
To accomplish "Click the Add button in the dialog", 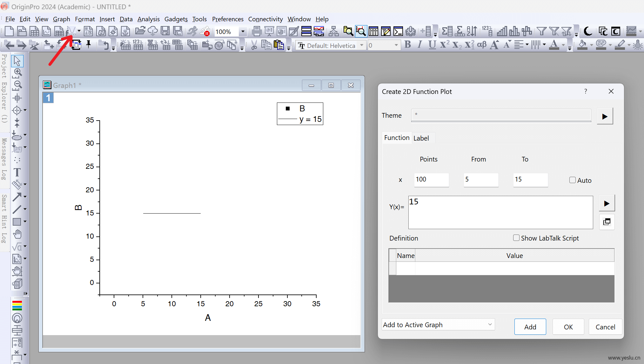I will tap(530, 327).
